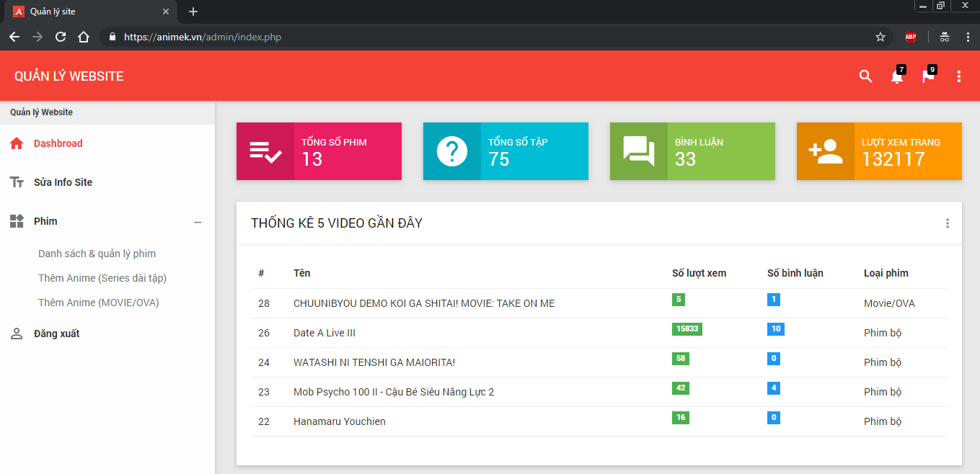Open the three-dot menu of the video statistics panel

coord(948,223)
